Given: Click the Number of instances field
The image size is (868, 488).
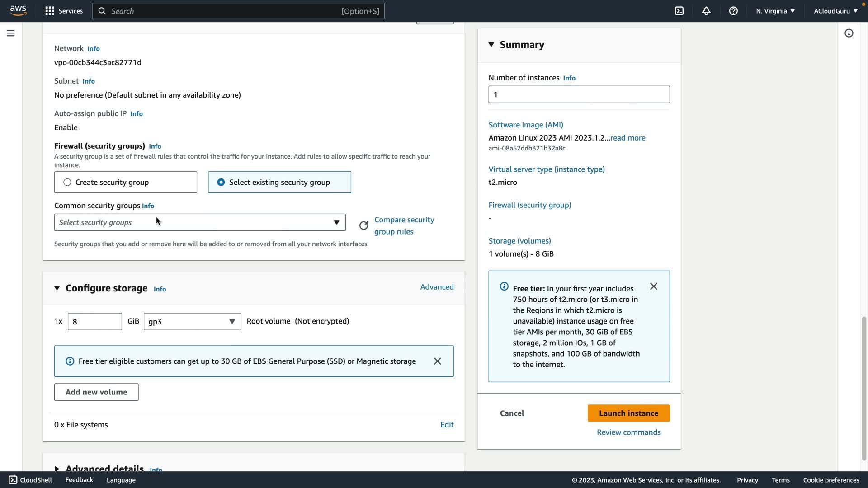Looking at the screenshot, I should click(579, 94).
